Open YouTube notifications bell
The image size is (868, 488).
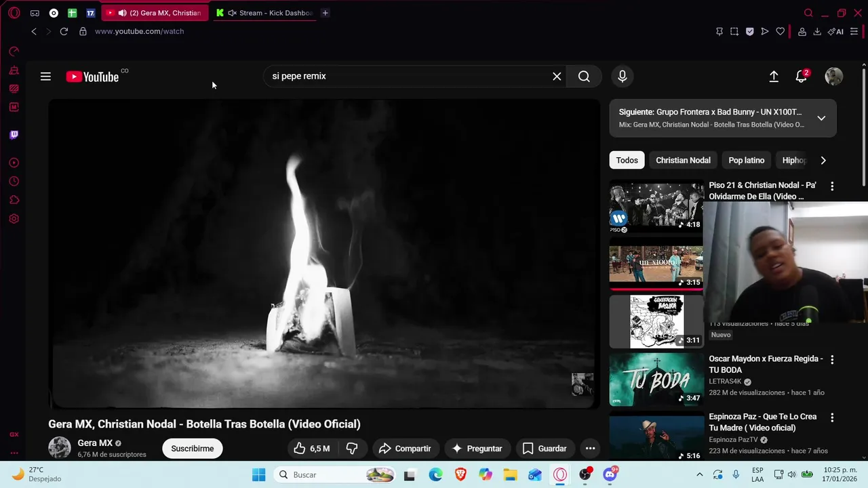(x=802, y=77)
